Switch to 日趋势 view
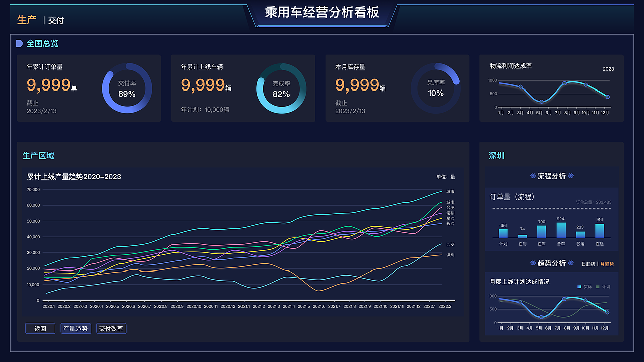The image size is (644, 362). 588,263
